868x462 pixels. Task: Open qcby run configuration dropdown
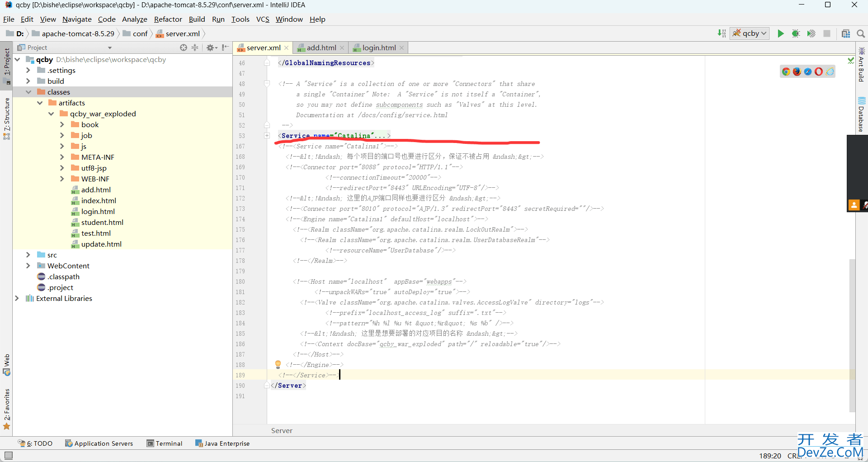750,33
